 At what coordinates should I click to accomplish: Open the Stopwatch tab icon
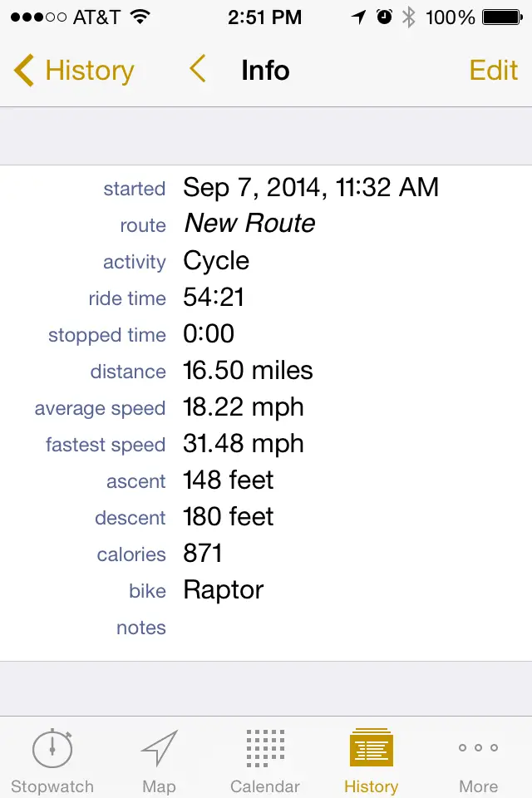coord(52,747)
